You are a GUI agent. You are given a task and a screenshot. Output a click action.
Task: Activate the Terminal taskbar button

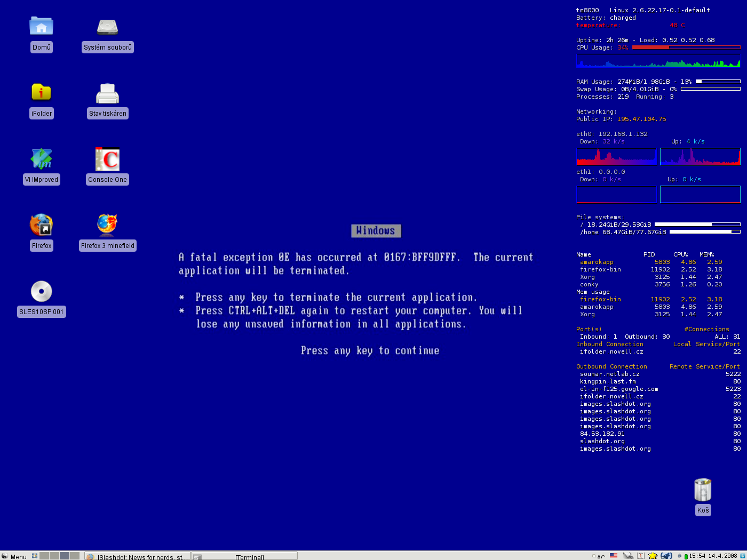coord(244,556)
